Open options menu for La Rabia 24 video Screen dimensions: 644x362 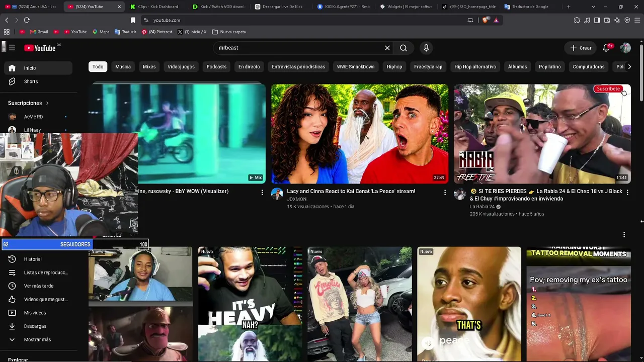pyautogui.click(x=627, y=192)
